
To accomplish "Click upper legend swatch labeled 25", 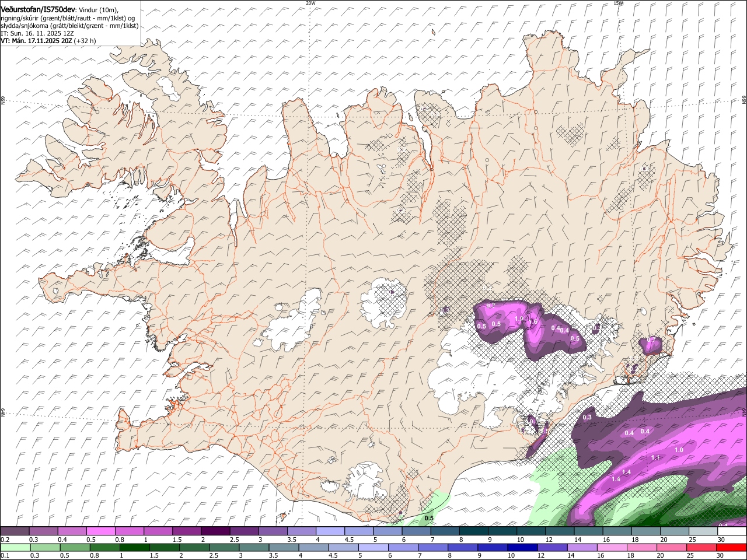I will click(703, 531).
